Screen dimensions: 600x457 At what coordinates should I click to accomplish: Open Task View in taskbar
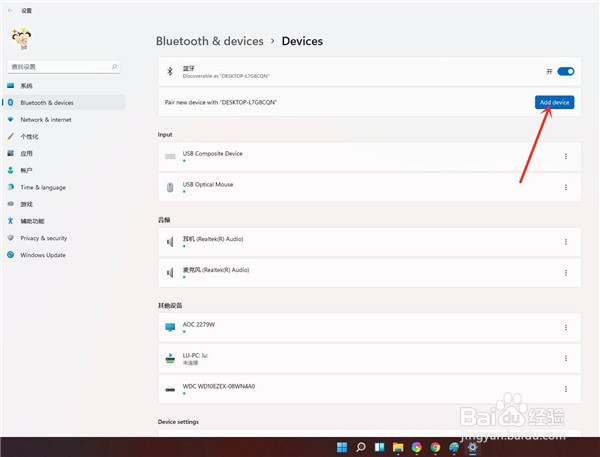379,447
